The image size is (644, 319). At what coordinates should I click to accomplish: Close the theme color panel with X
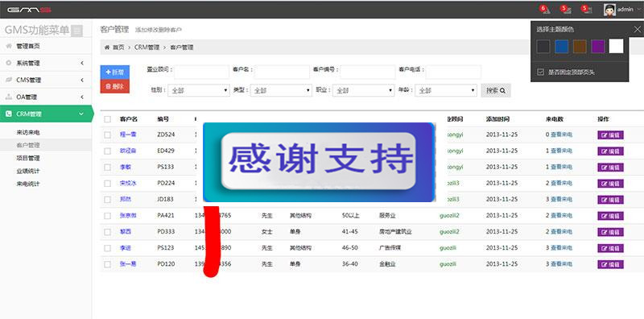click(x=637, y=29)
